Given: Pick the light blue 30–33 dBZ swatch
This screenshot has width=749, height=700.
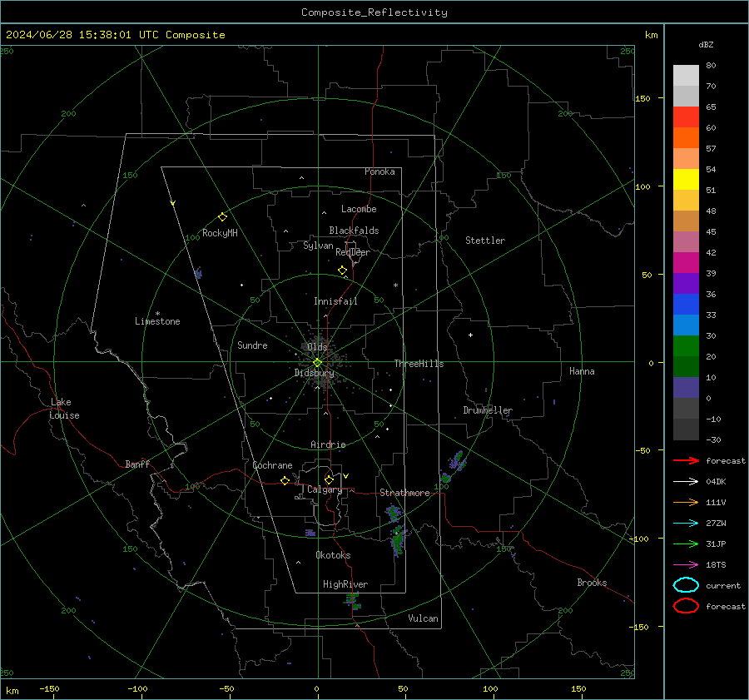Looking at the screenshot, I should click(686, 325).
